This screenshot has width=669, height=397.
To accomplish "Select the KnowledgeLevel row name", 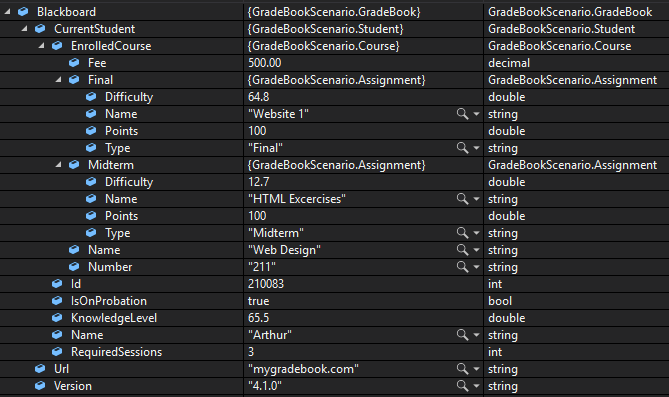I will tap(114, 318).
